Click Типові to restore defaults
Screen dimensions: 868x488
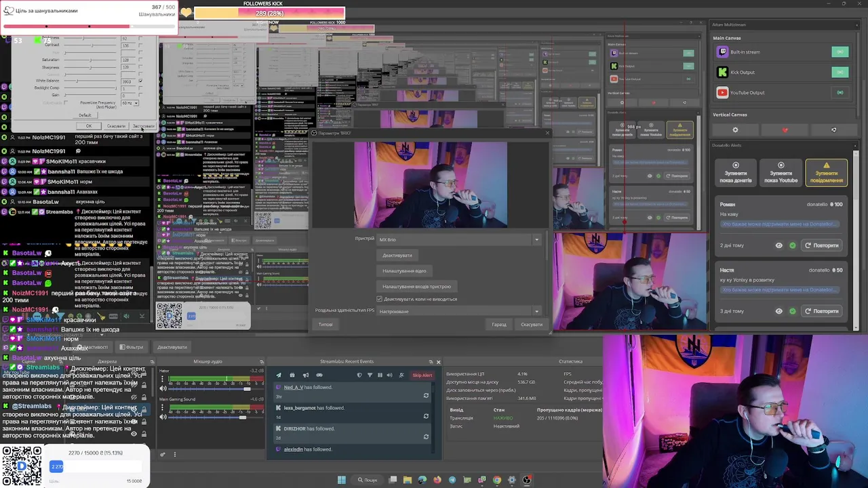click(x=325, y=325)
